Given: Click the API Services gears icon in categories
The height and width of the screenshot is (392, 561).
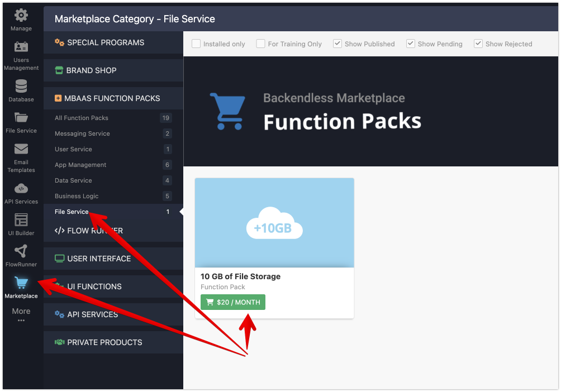Looking at the screenshot, I should tap(59, 314).
